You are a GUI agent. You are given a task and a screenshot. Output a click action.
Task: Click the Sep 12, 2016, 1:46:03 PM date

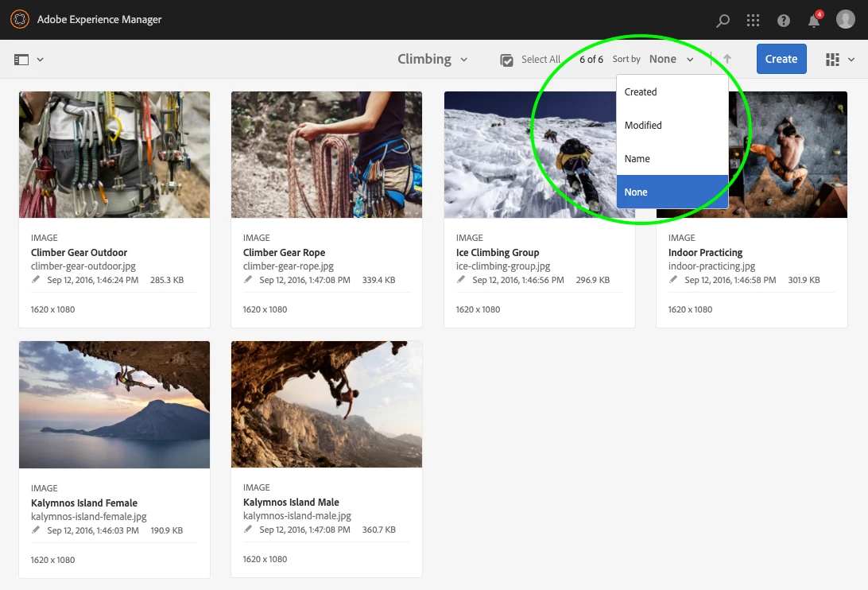pos(93,530)
